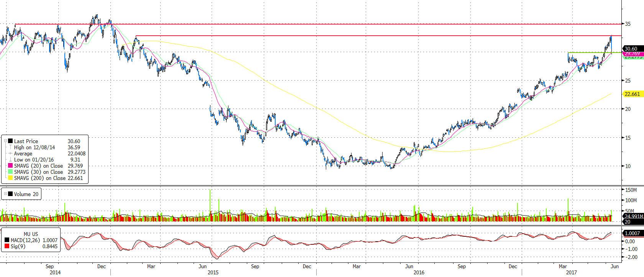
Task: Click the yellow SMAVG (200) swatch
Action: (10, 178)
